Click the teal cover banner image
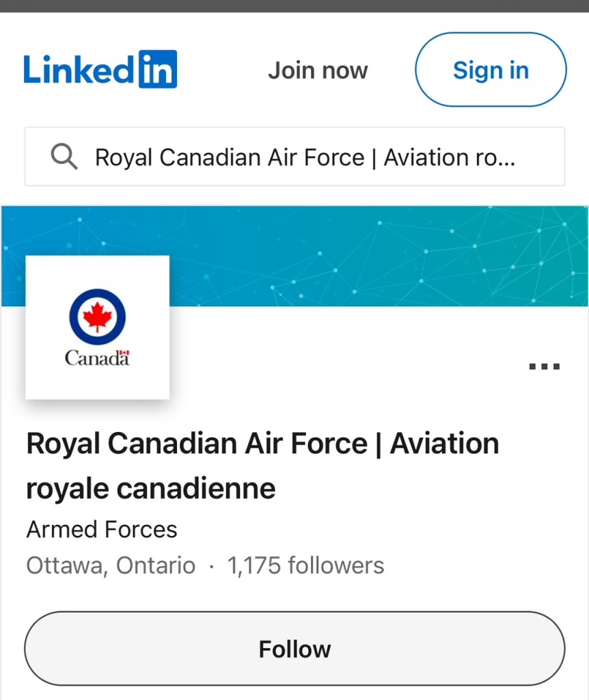Image resolution: width=589 pixels, height=700 pixels. (x=376, y=256)
